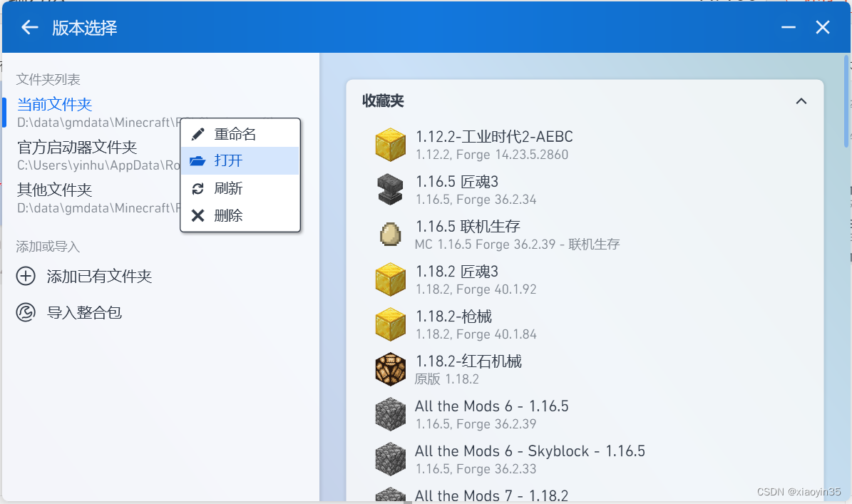Viewport: 852px width, 504px height.
Task: Open the 当前文件夹 link
Action: click(53, 104)
